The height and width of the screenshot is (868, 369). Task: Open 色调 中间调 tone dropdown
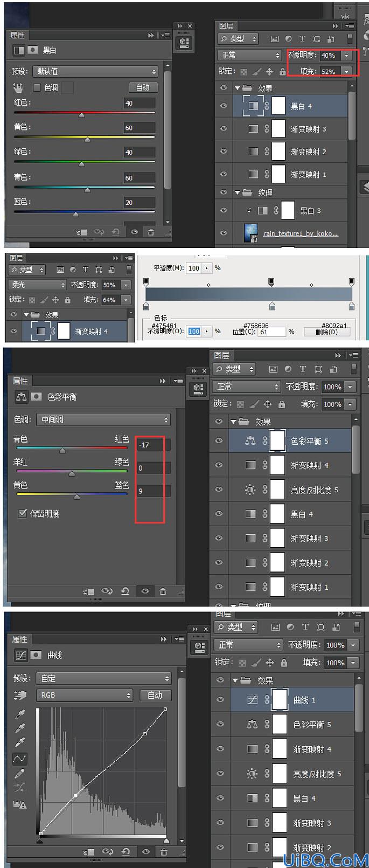103,419
